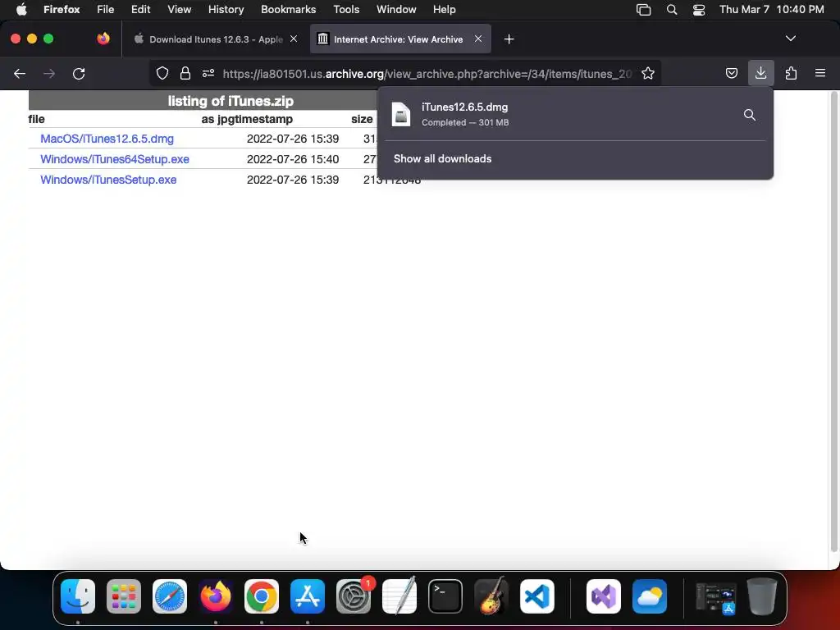The image size is (840, 630).
Task: Open Finder from the Dock
Action: pos(78,596)
